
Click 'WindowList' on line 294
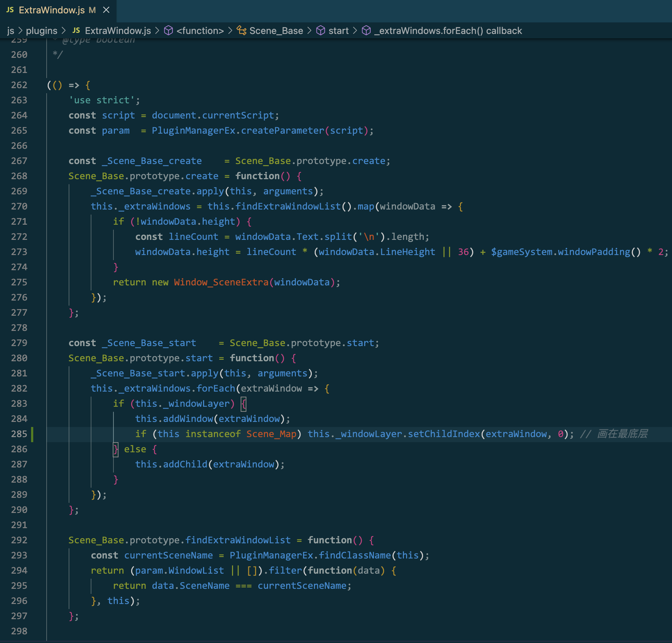click(196, 570)
